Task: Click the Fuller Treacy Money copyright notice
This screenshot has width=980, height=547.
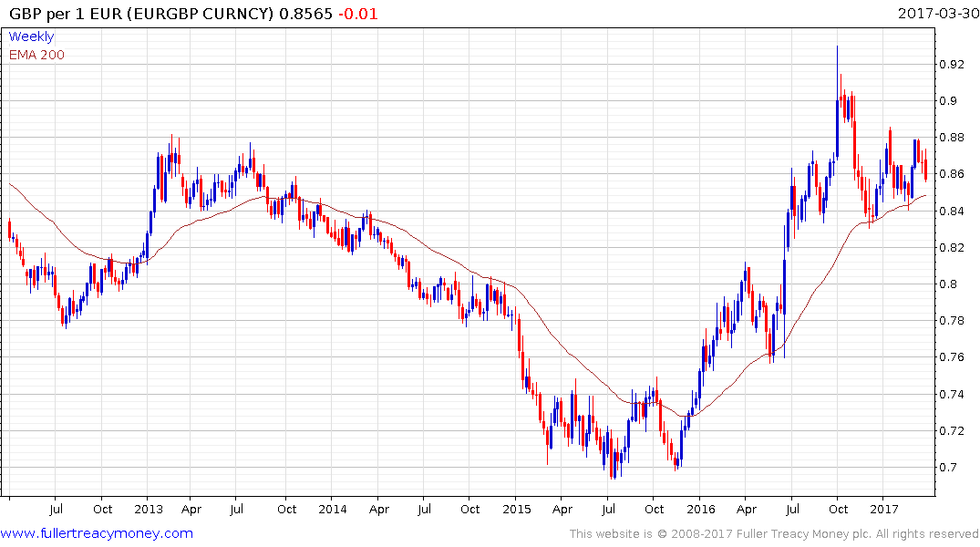Action: [774, 534]
